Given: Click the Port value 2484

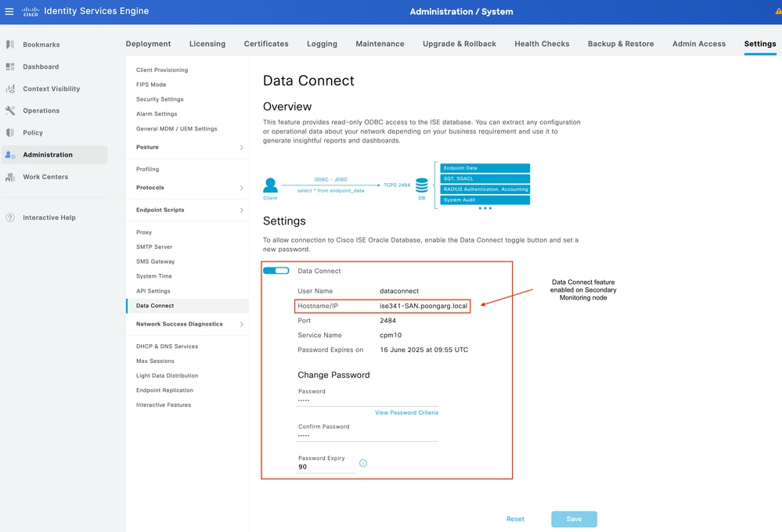Looking at the screenshot, I should [x=387, y=321].
